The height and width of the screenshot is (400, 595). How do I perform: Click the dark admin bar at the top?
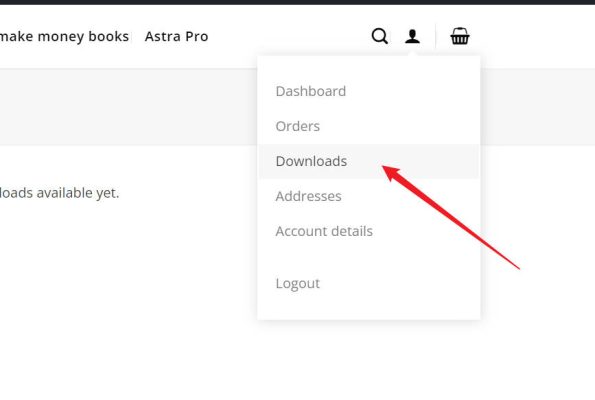pyautogui.click(x=298, y=2)
